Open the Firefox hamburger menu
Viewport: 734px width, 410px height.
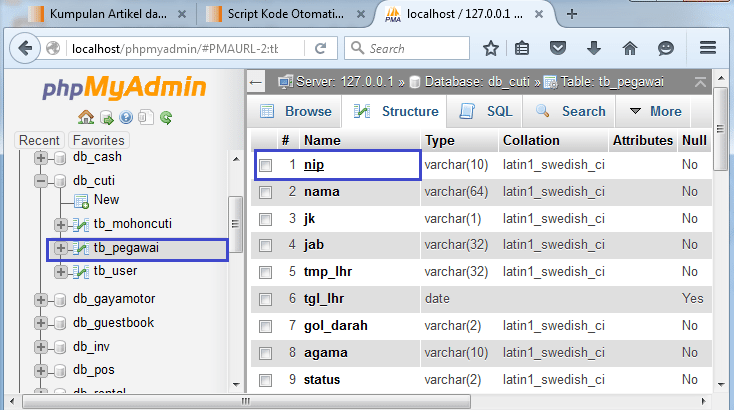(708, 48)
